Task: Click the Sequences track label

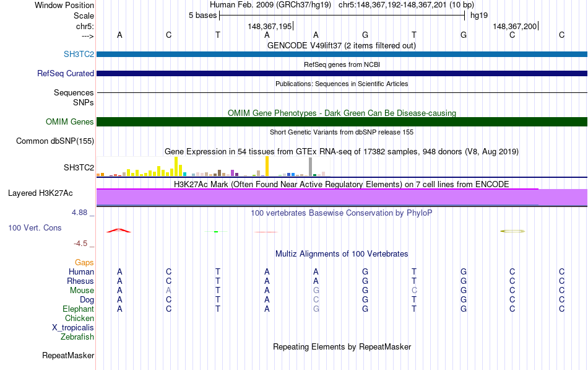Action: pos(74,92)
